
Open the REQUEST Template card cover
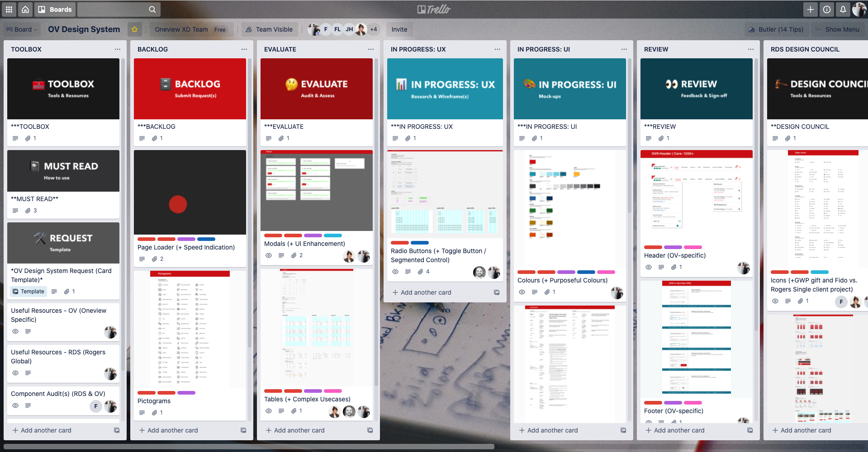pyautogui.click(x=63, y=243)
